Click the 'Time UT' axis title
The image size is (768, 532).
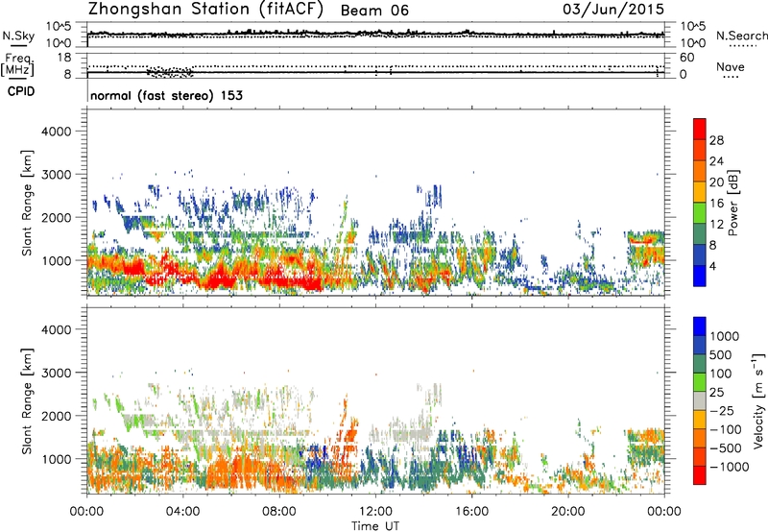pos(375,526)
